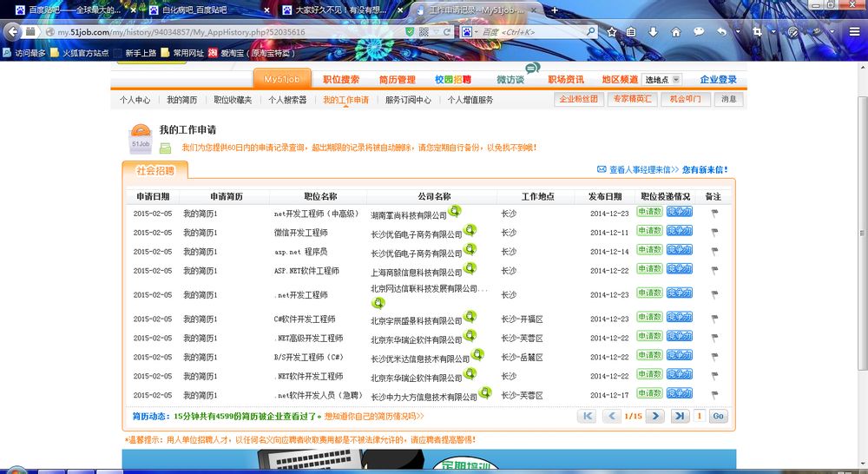Open the address bar history dropdown arrow
The height and width of the screenshot is (474, 868).
click(x=436, y=32)
